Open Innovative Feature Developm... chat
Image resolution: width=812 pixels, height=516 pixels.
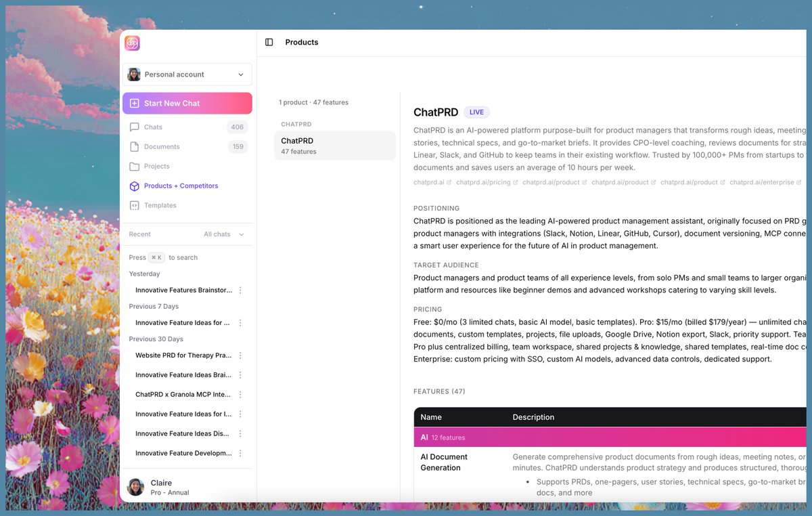point(183,454)
